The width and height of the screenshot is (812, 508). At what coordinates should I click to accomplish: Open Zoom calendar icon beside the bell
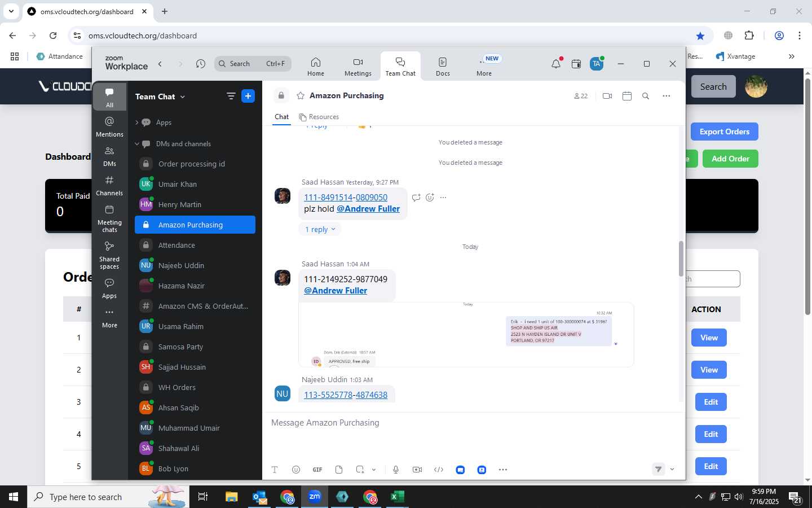576,64
